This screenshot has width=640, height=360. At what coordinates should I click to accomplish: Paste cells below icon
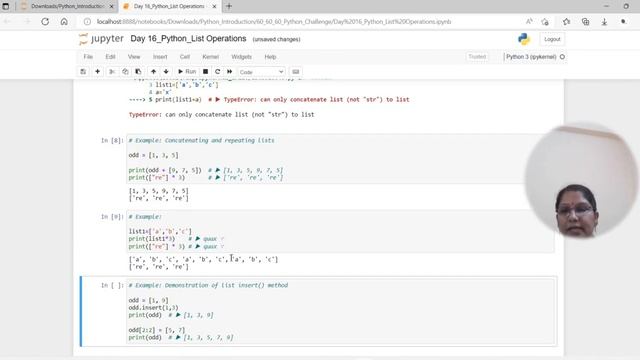138,71
